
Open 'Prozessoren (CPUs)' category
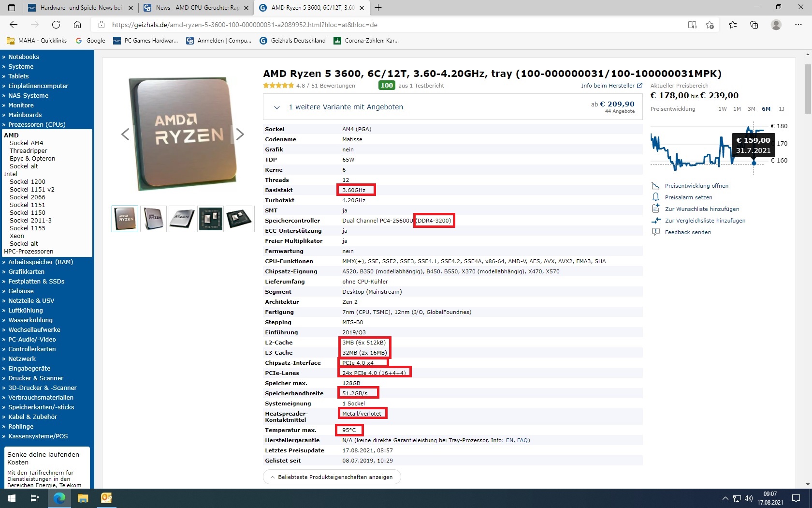[x=36, y=124]
